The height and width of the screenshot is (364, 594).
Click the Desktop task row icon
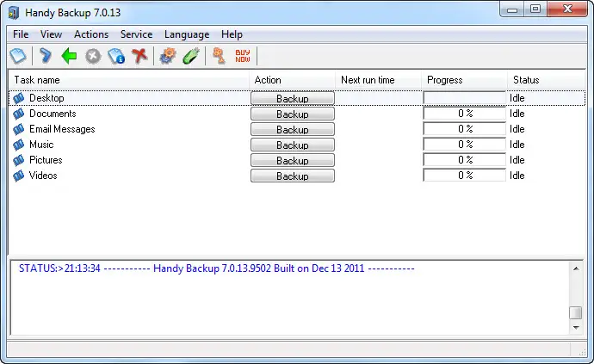pyautogui.click(x=18, y=98)
